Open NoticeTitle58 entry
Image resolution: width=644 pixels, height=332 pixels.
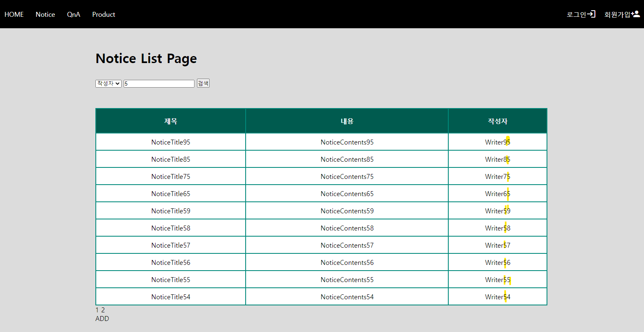[171, 228]
